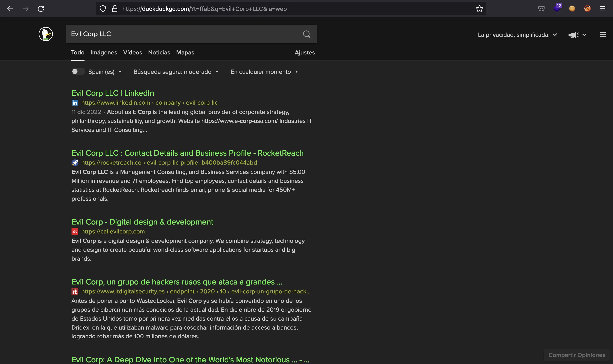Reload the page with the refresh icon

tap(41, 9)
